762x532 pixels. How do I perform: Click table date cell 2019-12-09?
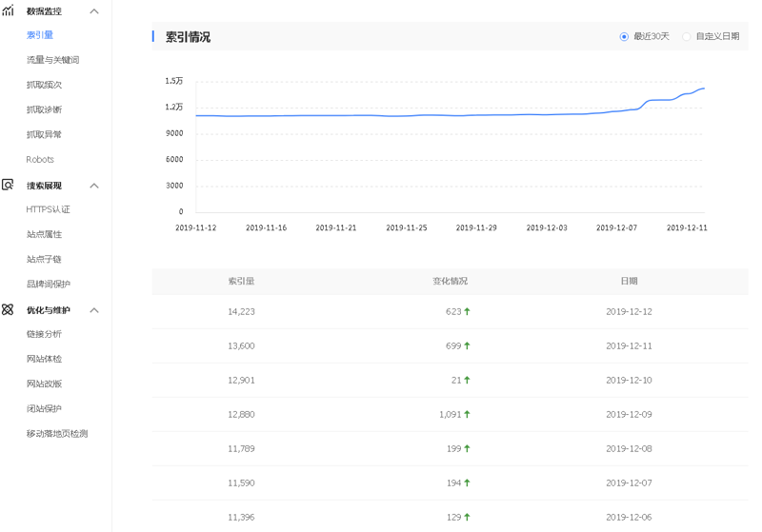pyautogui.click(x=629, y=414)
